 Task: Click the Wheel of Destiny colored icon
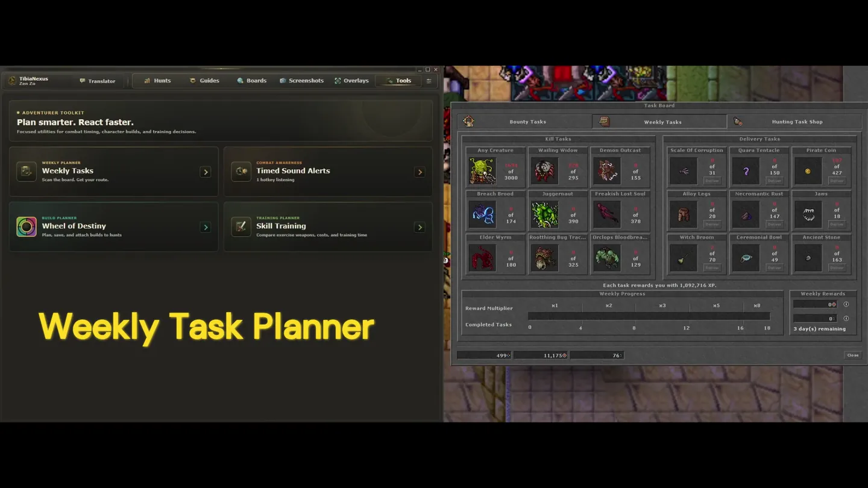pos(26,227)
